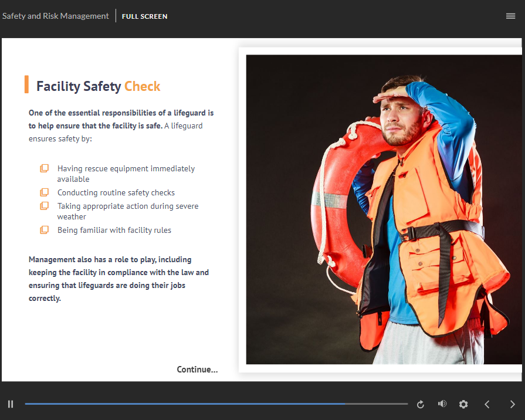Click the replay slide icon
This screenshot has width=525, height=420.
[x=421, y=404]
